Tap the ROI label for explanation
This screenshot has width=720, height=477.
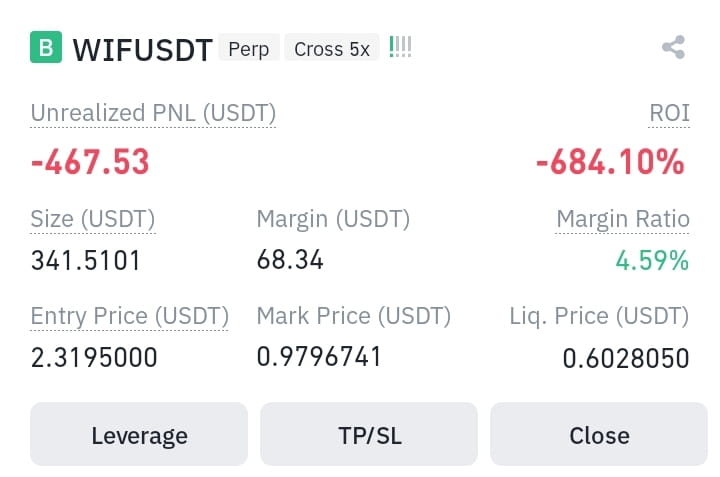[669, 113]
